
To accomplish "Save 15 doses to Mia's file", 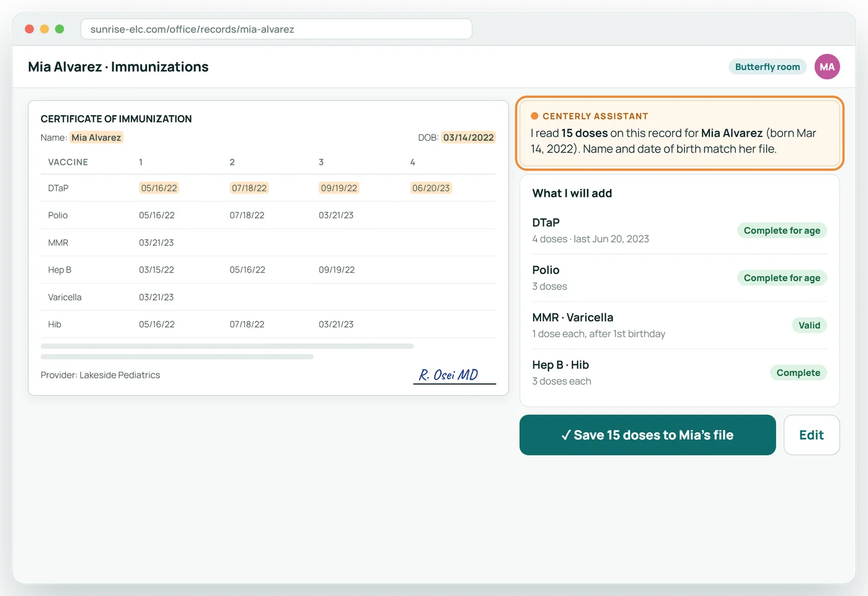I will pos(647,435).
